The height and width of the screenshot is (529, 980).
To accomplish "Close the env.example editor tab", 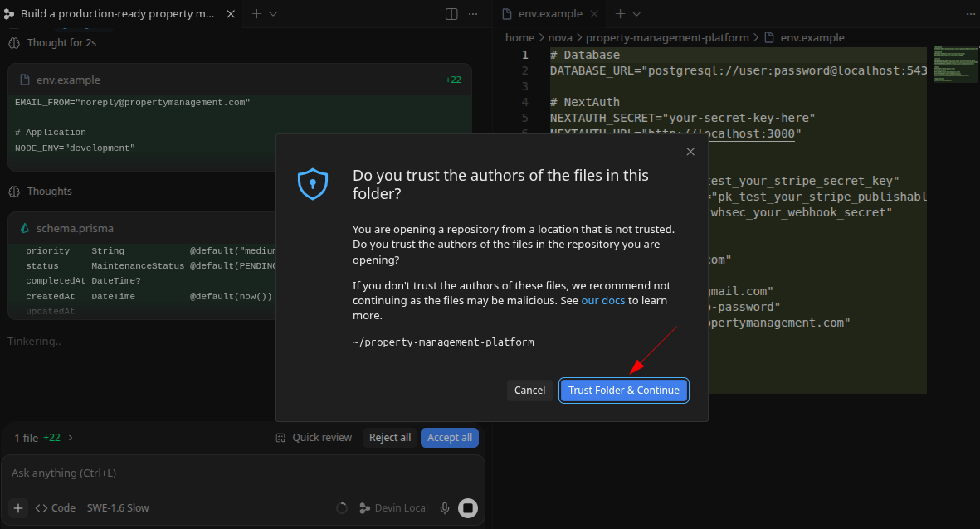I will tap(594, 14).
